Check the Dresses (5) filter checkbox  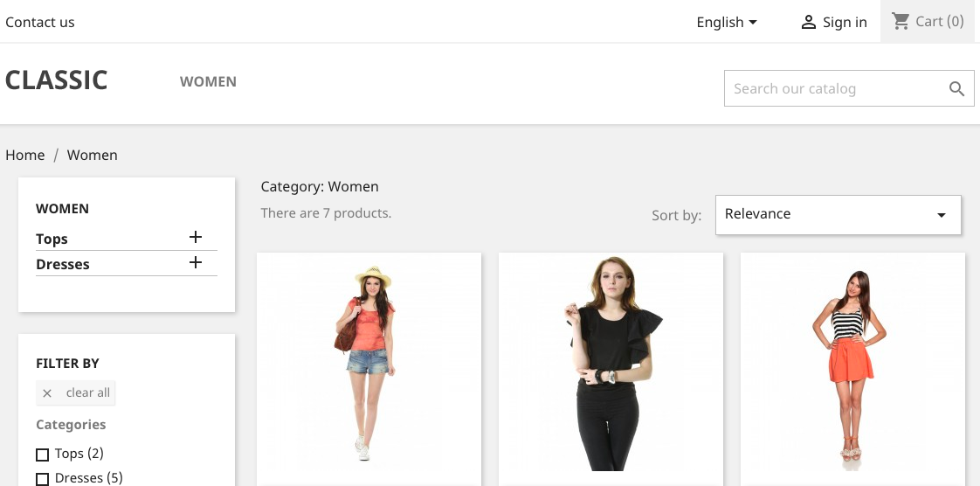43,479
